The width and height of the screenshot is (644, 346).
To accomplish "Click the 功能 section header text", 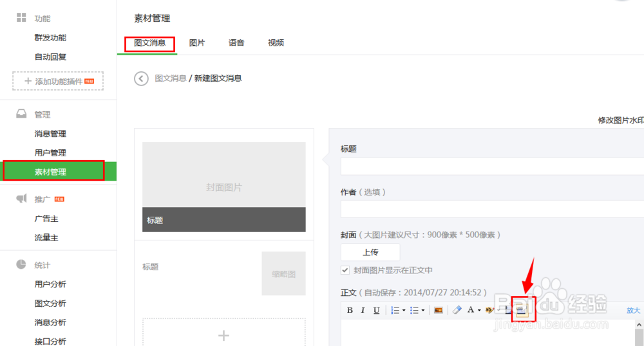I will (x=43, y=19).
